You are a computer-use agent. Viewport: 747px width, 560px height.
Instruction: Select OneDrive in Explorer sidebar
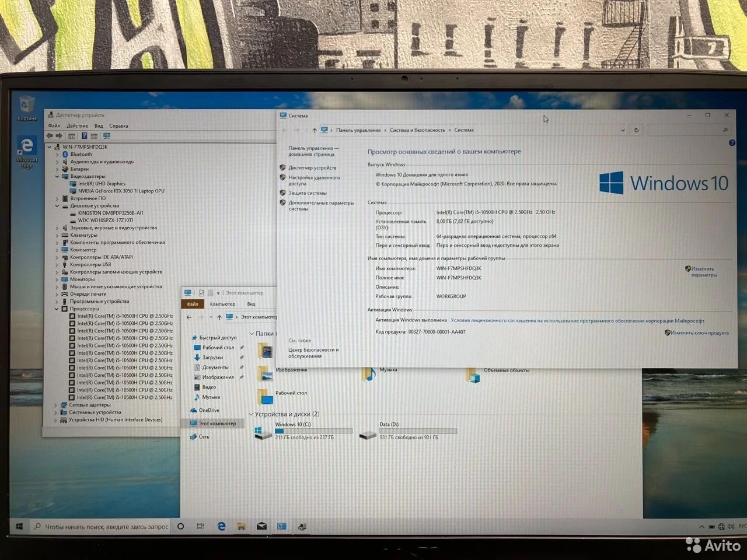point(209,411)
